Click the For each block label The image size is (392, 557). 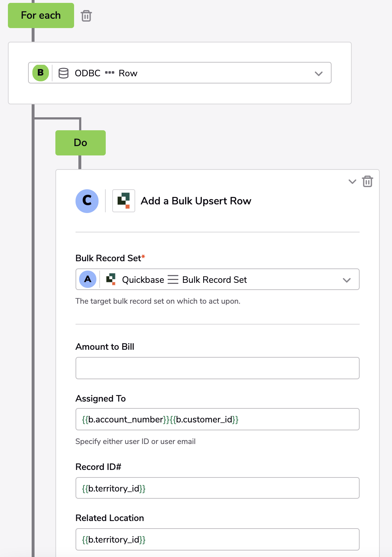click(x=41, y=15)
